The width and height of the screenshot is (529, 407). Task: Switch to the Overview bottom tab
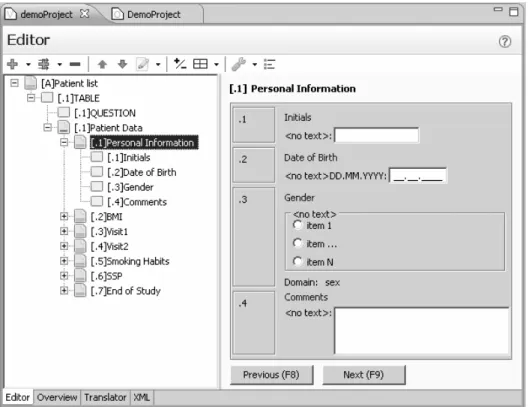[57, 397]
